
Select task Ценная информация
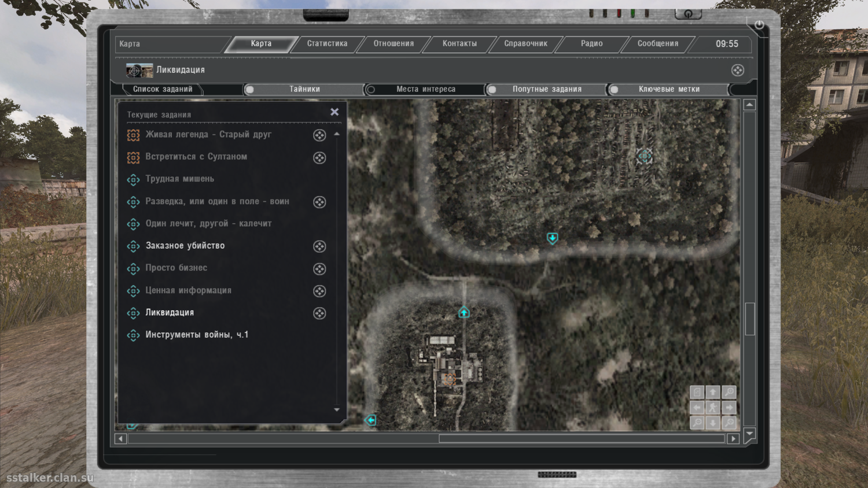tap(188, 290)
